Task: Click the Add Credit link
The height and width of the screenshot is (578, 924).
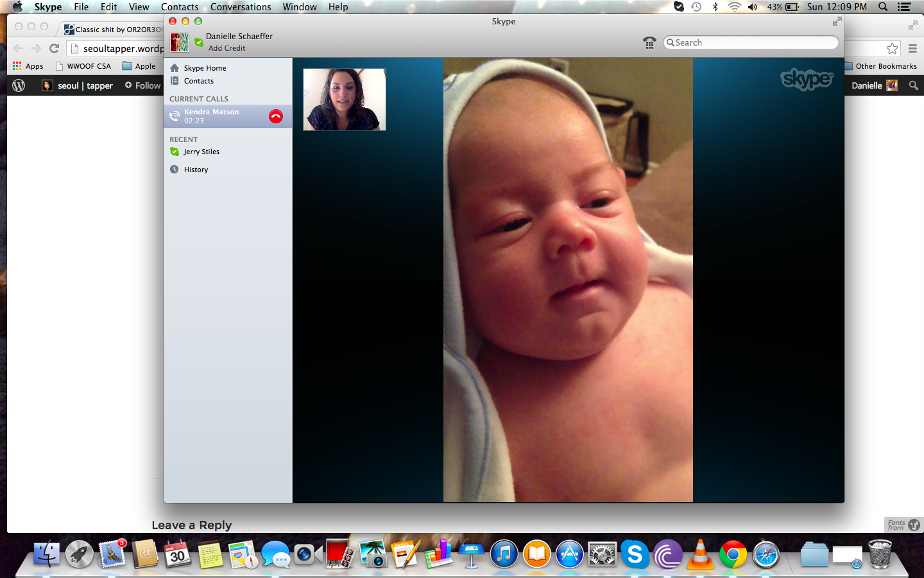Action: (227, 48)
